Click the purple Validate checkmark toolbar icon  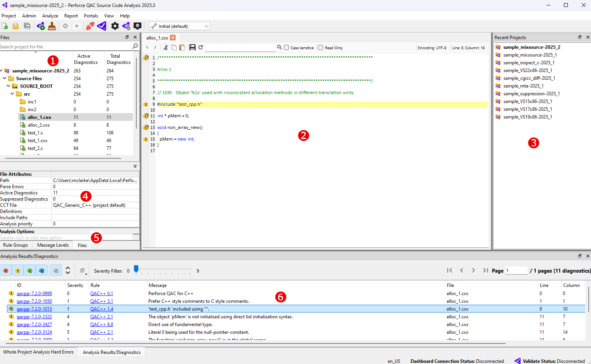coord(101,26)
